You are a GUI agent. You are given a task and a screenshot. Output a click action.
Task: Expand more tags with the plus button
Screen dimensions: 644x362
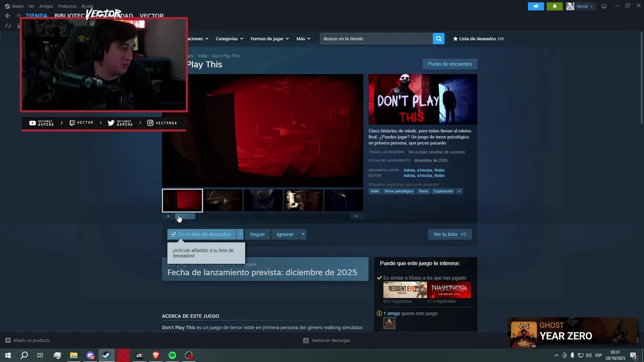pos(459,191)
